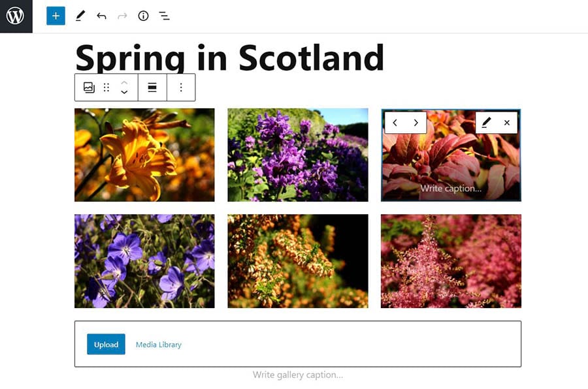Screen dimensions: 588x389
Task: Click the Gallery block type icon
Action: pos(89,87)
